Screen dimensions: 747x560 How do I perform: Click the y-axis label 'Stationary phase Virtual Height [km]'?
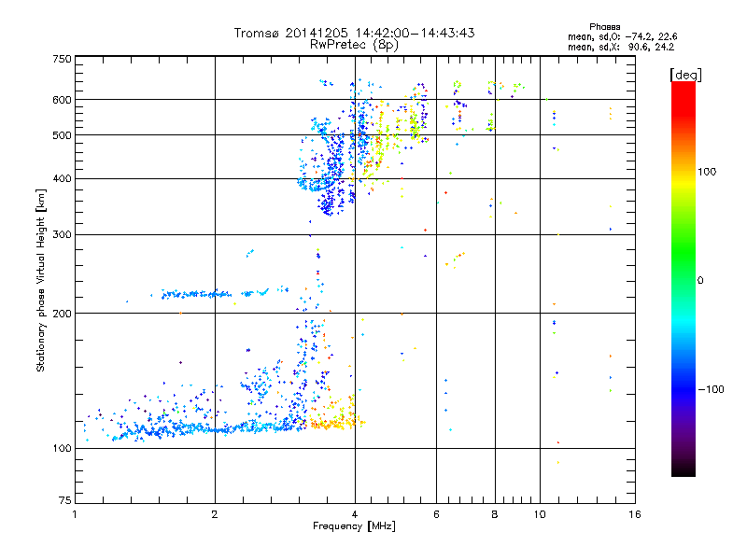(41, 281)
